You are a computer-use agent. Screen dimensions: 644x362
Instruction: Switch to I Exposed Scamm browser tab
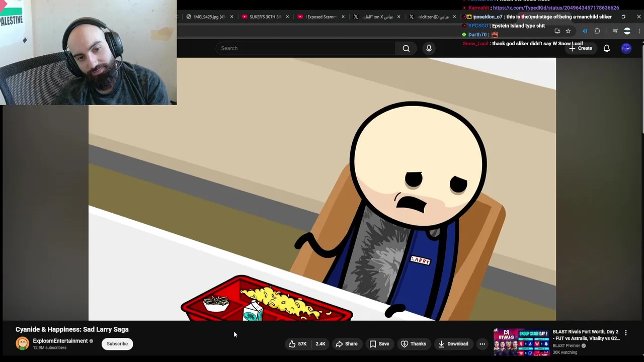pyautogui.click(x=317, y=17)
